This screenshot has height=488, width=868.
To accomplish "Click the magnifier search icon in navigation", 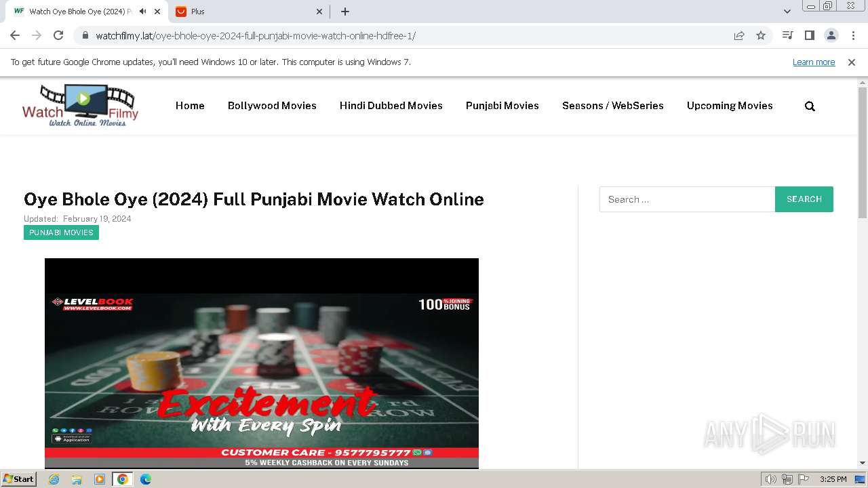I will coord(810,106).
